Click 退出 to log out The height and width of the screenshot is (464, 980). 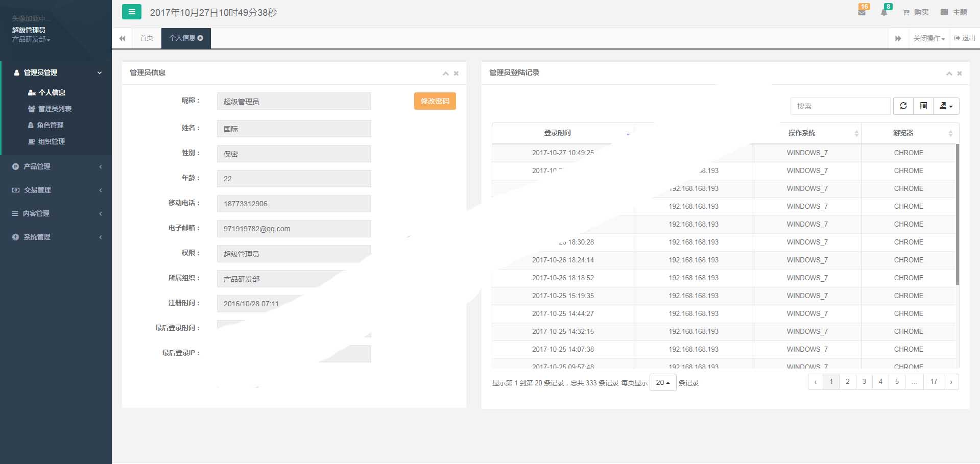tap(965, 38)
